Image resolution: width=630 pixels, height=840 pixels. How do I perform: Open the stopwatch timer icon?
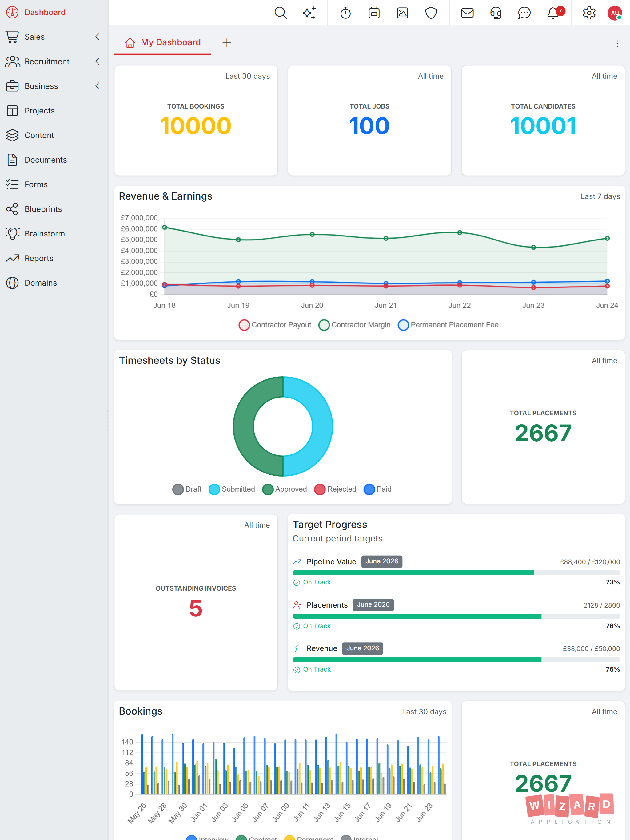(x=345, y=13)
